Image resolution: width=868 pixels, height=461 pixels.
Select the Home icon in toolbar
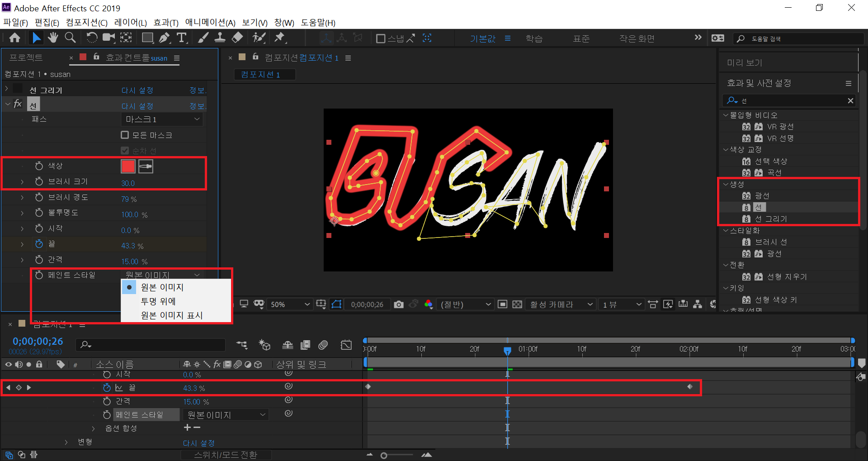pyautogui.click(x=15, y=38)
